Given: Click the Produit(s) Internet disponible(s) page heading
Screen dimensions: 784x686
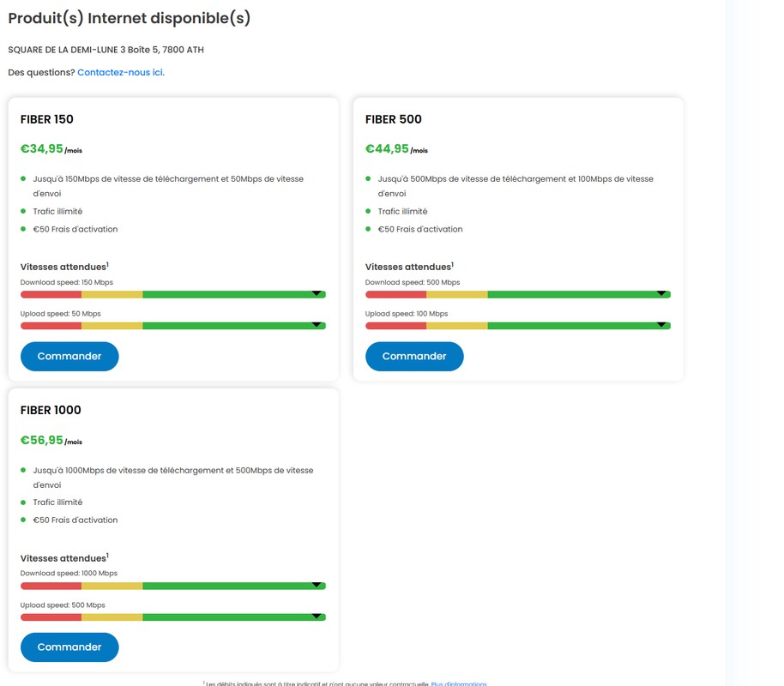Looking at the screenshot, I should 129,18.
